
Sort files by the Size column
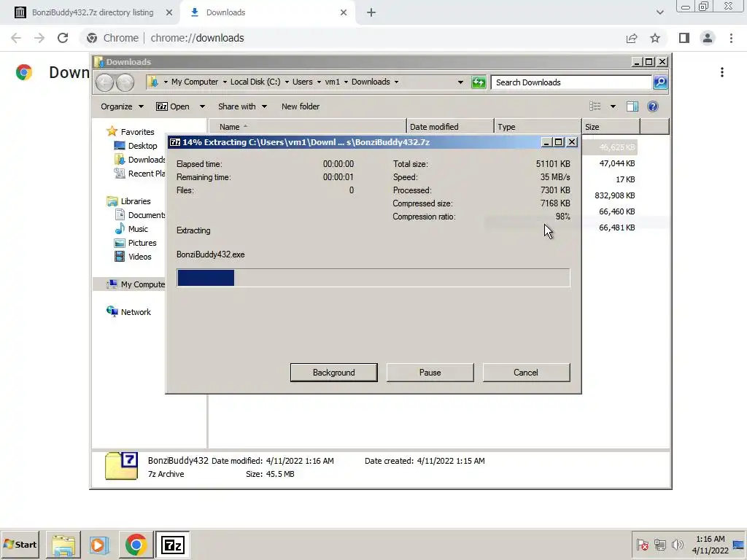[611, 127]
